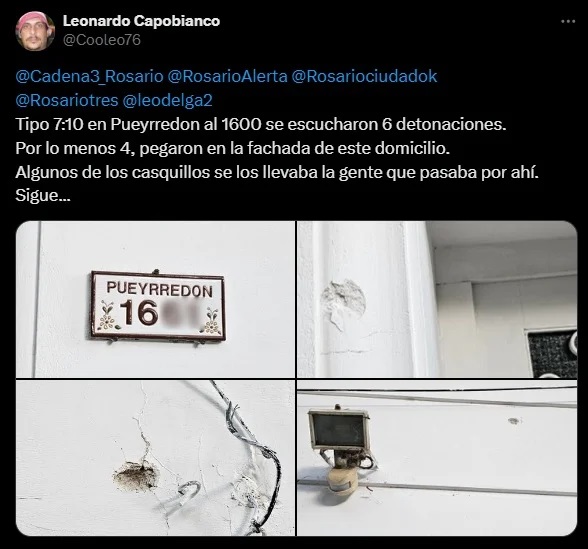
Task: Click Leonardo Capobianco's profile avatar
Action: [x=35, y=31]
